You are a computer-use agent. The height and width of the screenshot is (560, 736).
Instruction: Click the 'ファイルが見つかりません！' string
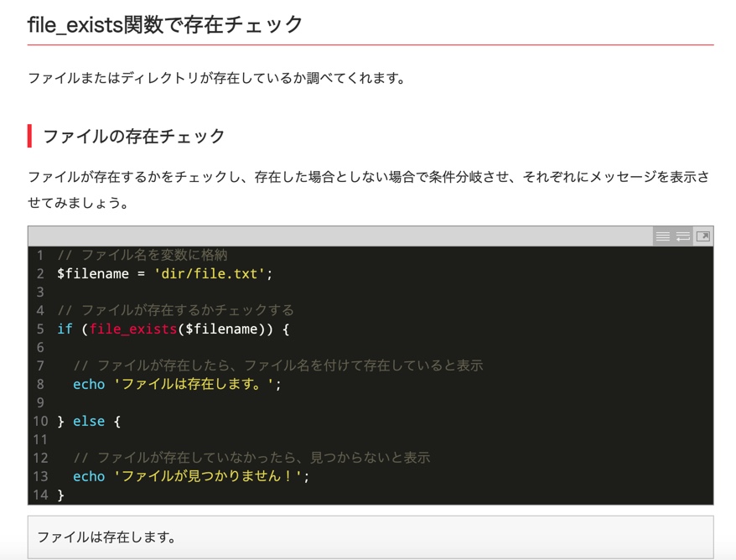point(210,477)
